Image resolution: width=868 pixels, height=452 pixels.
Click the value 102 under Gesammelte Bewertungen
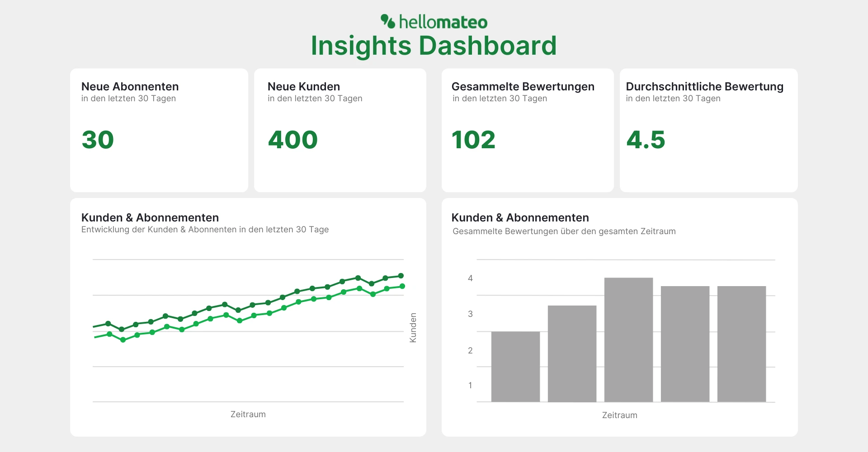pyautogui.click(x=474, y=140)
